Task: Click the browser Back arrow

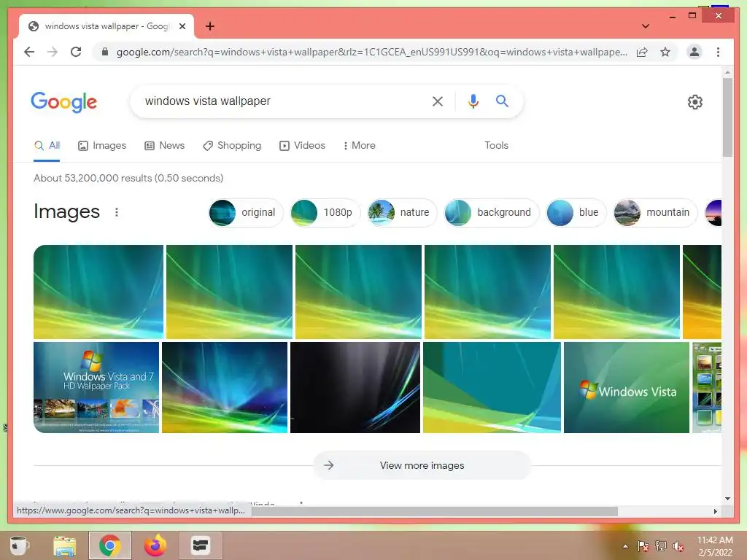Action: click(x=29, y=52)
